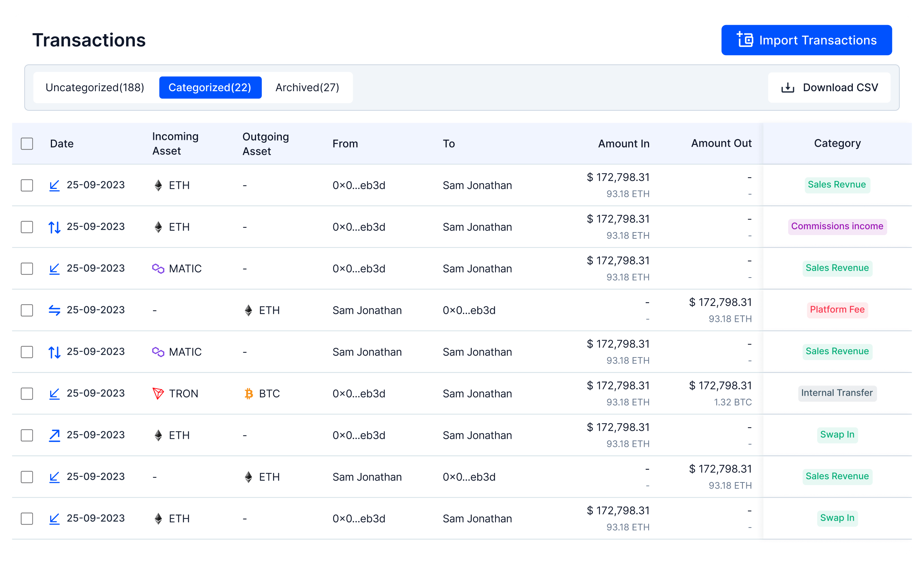This screenshot has width=924, height=570.
Task: Click the Amount In column header
Action: [x=624, y=143]
